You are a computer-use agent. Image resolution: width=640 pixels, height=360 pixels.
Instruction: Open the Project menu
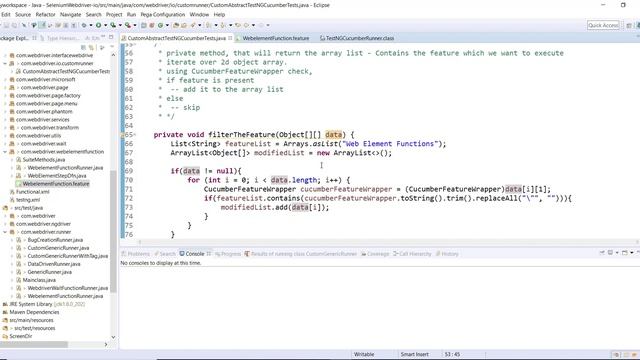pyautogui.click(x=114, y=14)
